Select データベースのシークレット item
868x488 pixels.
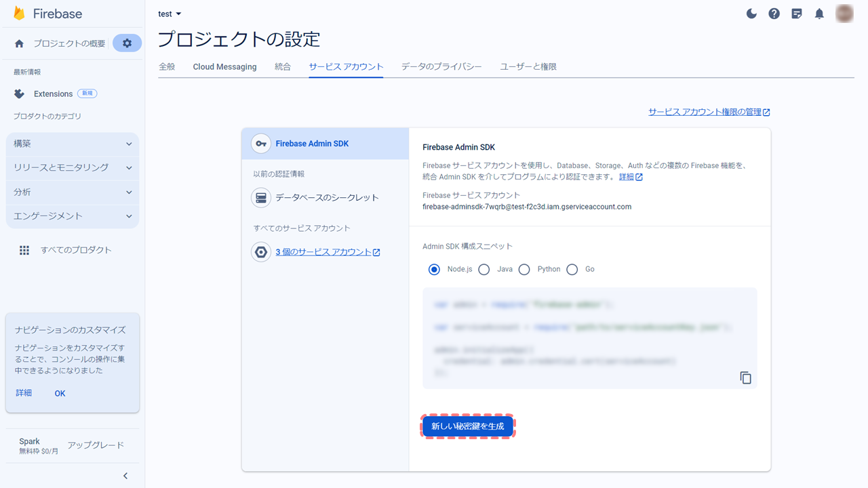coord(325,198)
